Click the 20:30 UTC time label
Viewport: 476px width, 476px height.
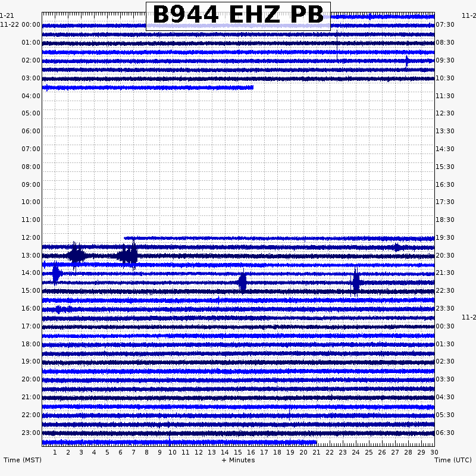[x=445, y=256]
